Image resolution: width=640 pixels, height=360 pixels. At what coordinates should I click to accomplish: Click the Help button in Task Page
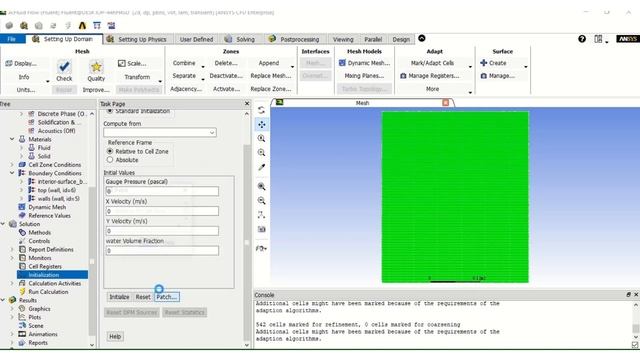pos(115,336)
